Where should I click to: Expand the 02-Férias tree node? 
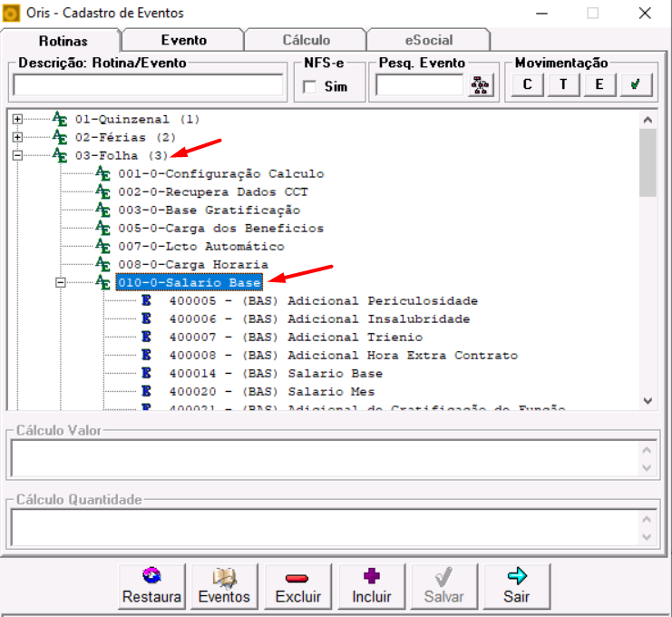pos(17,137)
